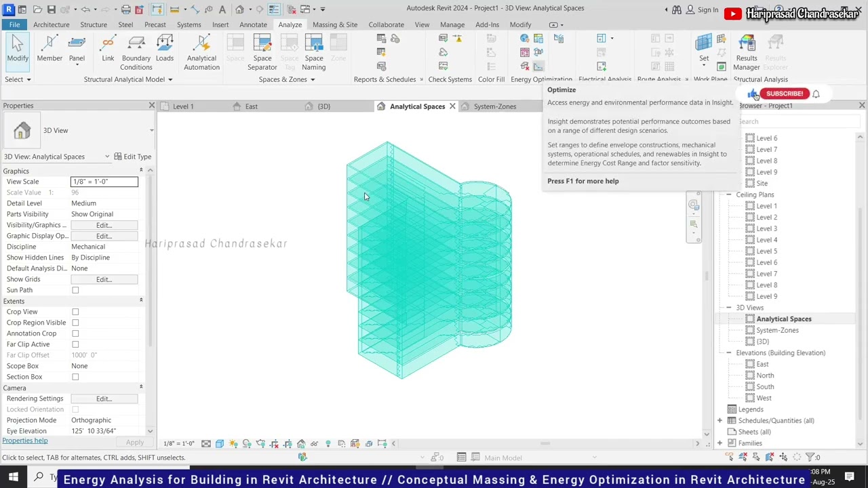Toggle the Crop Region Visible checkbox
868x488 pixels.
75,323
